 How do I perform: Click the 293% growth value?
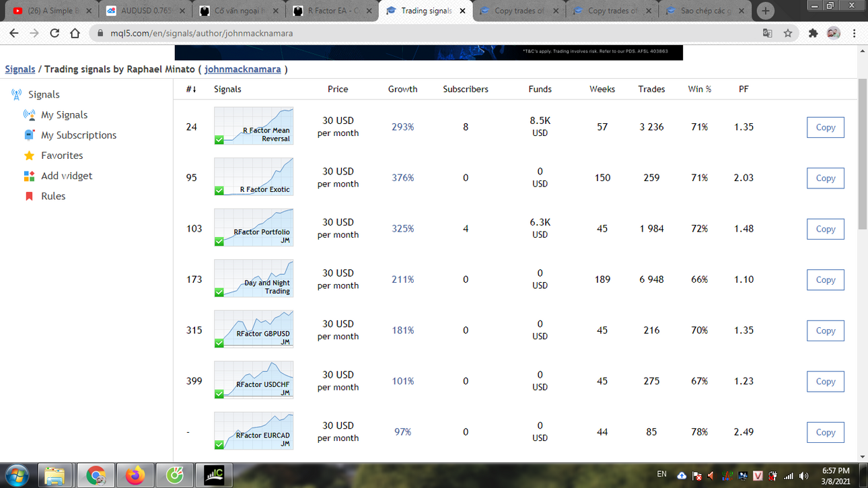(402, 127)
